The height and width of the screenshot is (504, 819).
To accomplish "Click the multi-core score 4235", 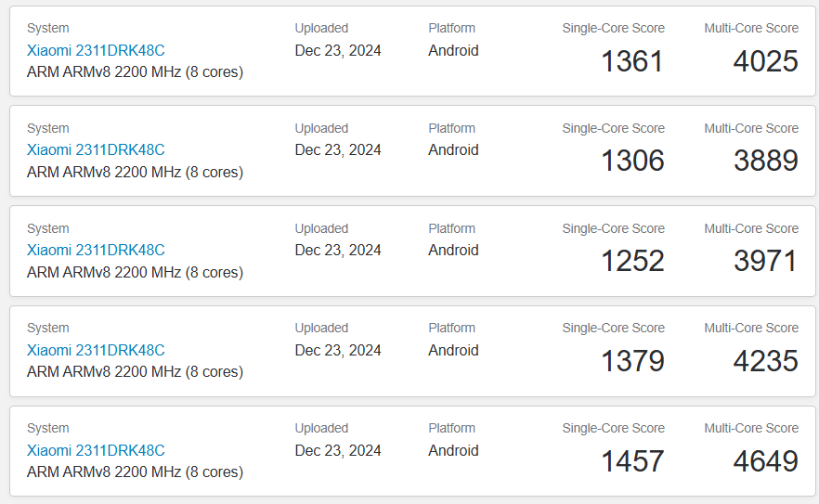I will click(x=766, y=361).
